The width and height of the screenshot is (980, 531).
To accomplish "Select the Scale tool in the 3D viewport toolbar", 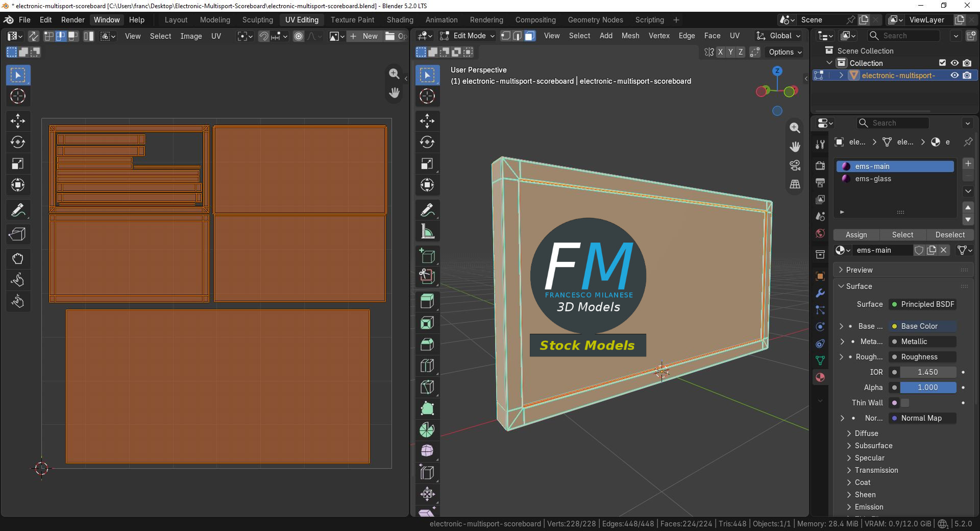I will (x=427, y=163).
